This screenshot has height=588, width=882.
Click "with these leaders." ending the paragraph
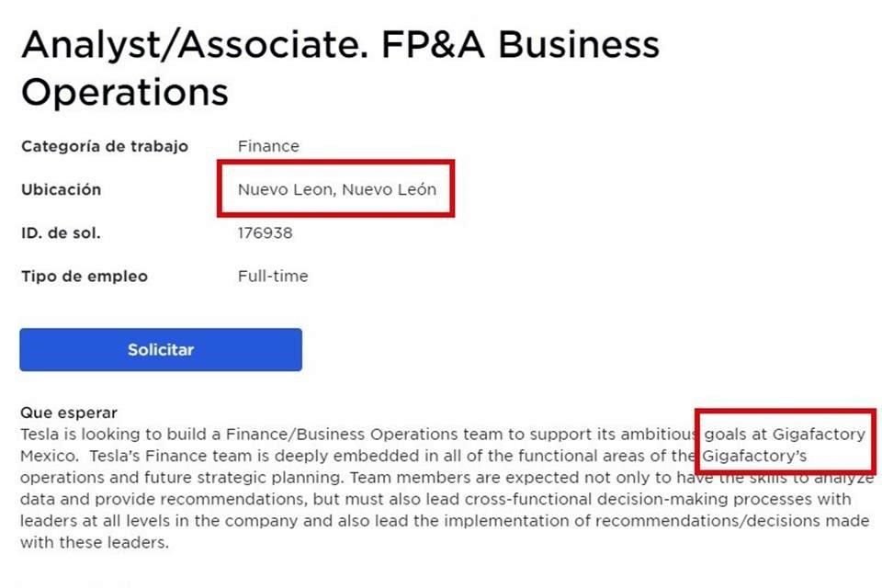(x=95, y=543)
